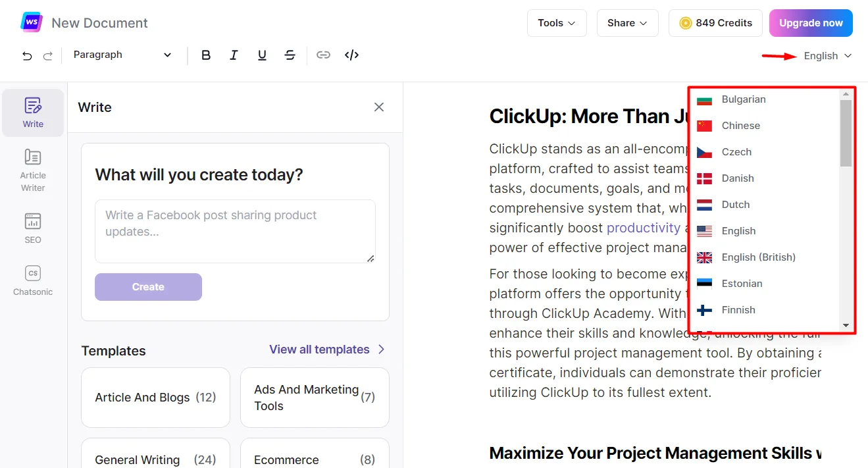The image size is (868, 468).
Task: Click the British flag icon
Action: click(x=704, y=257)
